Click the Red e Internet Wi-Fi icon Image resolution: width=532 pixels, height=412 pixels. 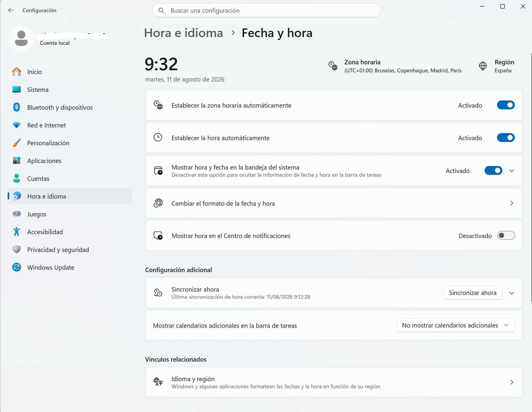click(x=17, y=125)
